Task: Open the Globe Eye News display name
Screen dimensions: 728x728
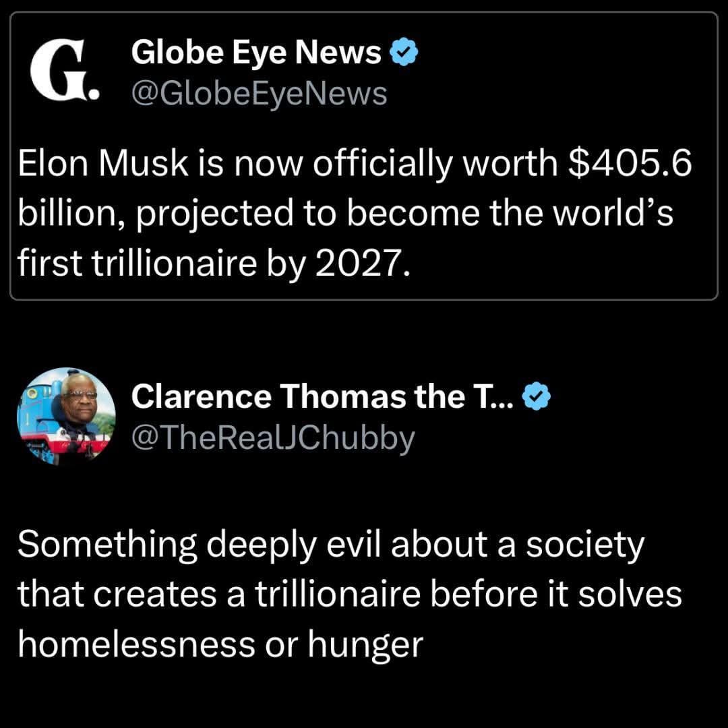Action: [256, 52]
